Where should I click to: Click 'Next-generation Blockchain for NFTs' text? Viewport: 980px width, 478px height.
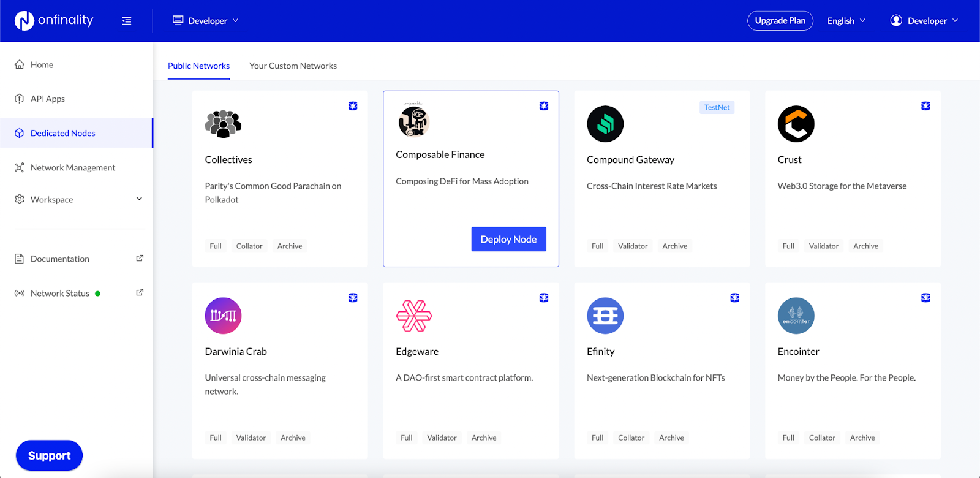[655, 377]
